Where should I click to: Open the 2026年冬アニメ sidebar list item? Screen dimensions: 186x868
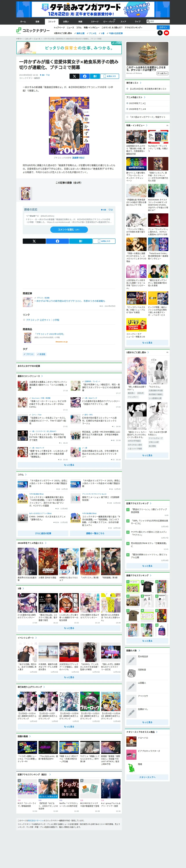point(137,109)
